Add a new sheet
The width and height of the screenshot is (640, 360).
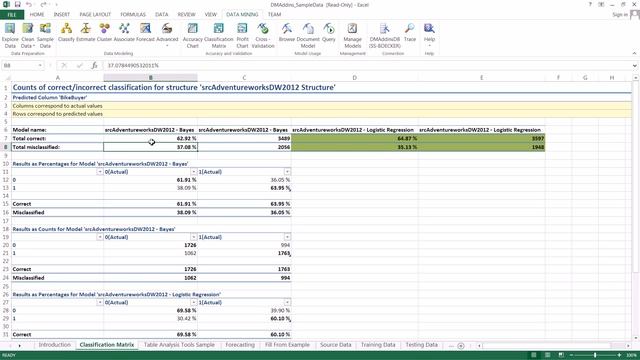pyautogui.click(x=461, y=346)
